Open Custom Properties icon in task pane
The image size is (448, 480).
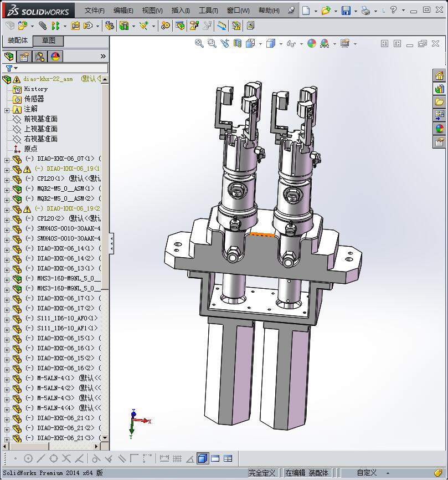[x=440, y=142]
